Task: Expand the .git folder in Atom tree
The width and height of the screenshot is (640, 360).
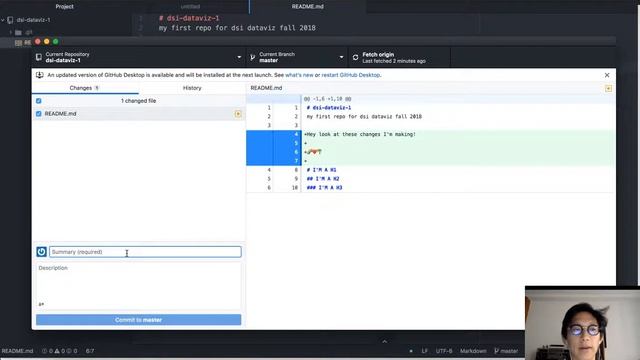Action: 11,32
